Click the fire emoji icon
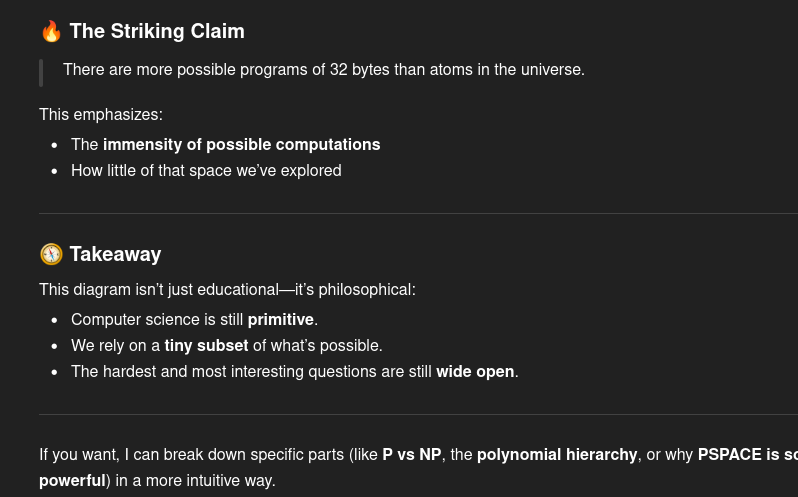Image resolution: width=798 pixels, height=497 pixels. tap(51, 31)
